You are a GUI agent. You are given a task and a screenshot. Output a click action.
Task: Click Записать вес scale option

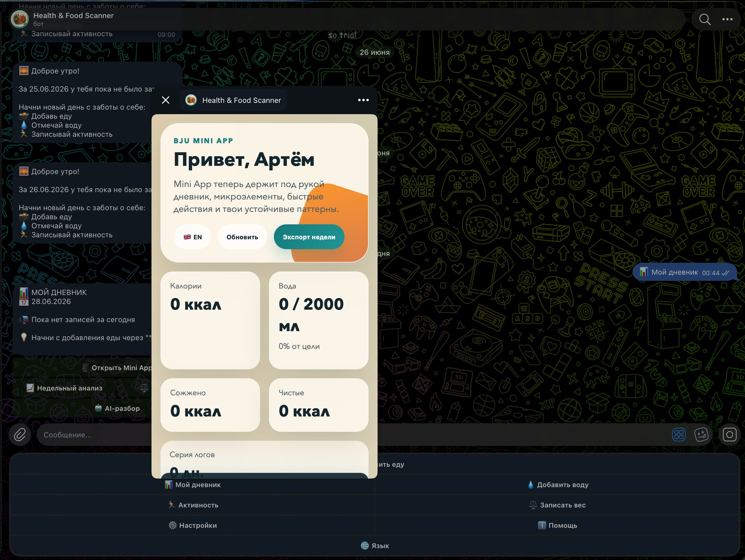pyautogui.click(x=558, y=505)
